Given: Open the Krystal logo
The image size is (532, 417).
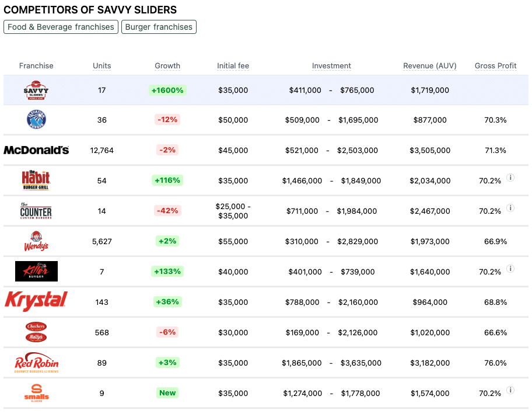Looking at the screenshot, I should point(36,301).
